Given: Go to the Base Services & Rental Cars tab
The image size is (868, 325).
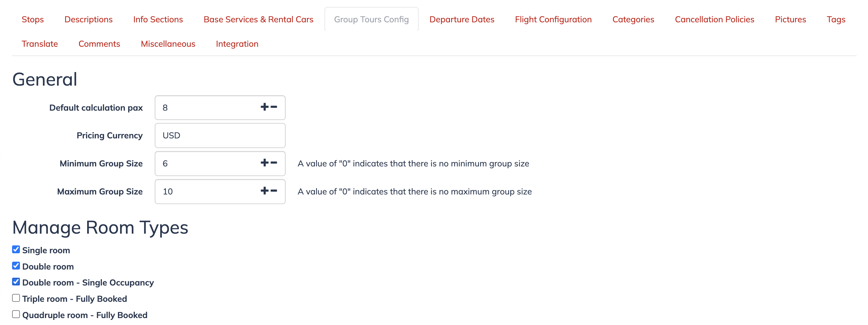Looking at the screenshot, I should 258,20.
